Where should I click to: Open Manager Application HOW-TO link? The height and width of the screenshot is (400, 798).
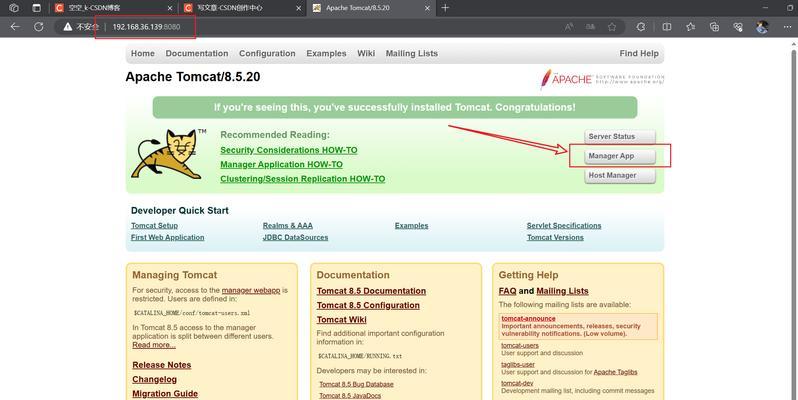(281, 164)
